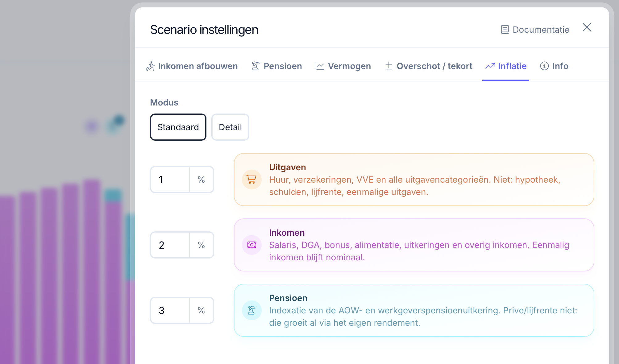
Task: Open the Pensioen tab
Action: 277,66
